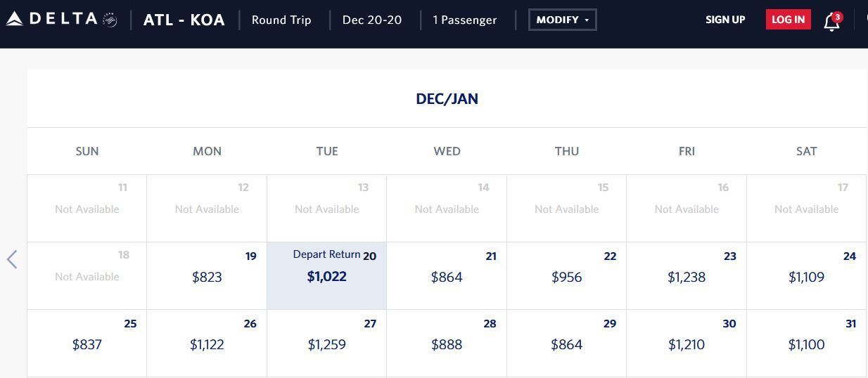Go to previous weeks with left arrow
868x378 pixels.
(12, 259)
